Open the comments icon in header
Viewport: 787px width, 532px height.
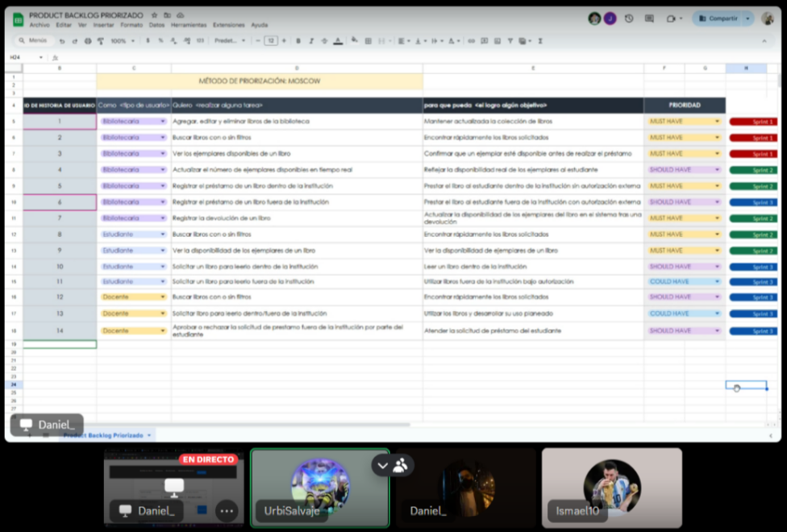coord(649,19)
